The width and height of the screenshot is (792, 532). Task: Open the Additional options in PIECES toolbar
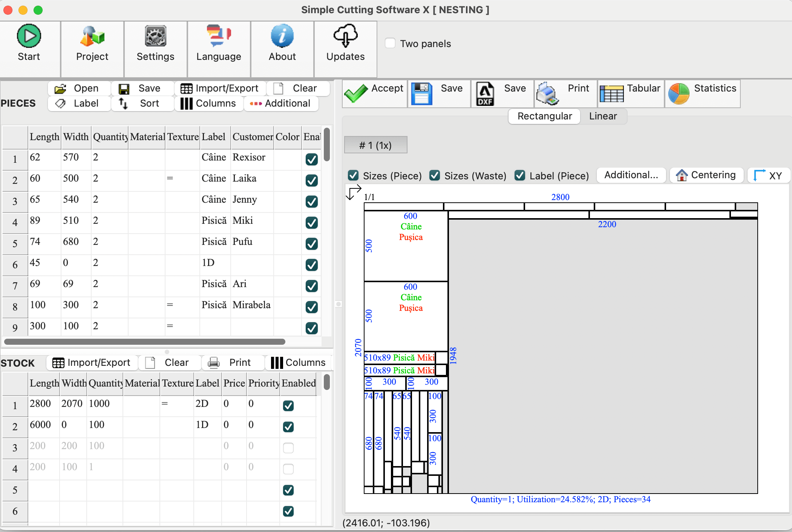(x=281, y=103)
